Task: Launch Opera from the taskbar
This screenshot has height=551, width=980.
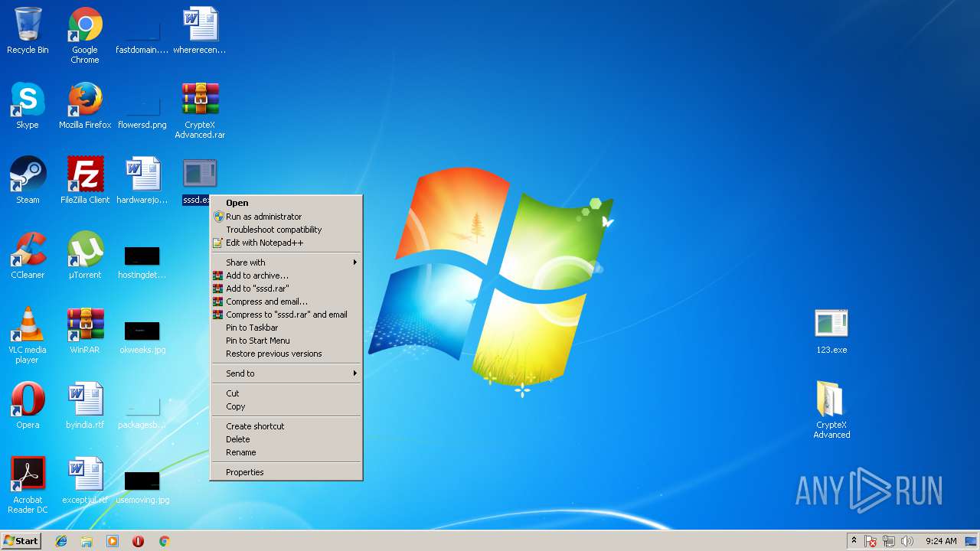Action: click(138, 541)
